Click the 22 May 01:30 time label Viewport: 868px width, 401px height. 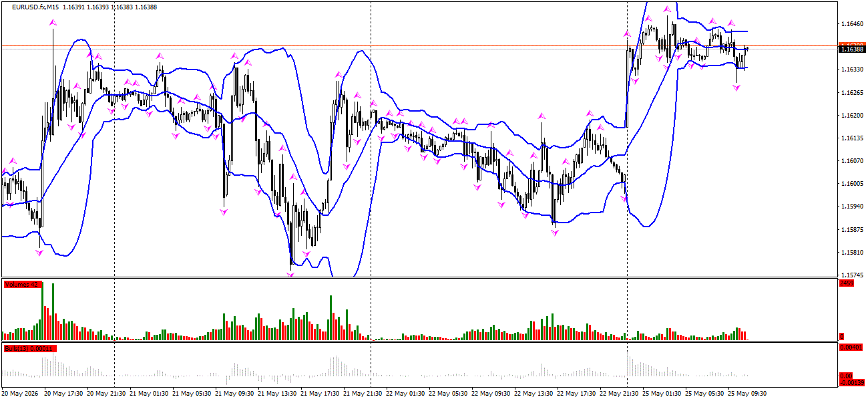coord(405,394)
